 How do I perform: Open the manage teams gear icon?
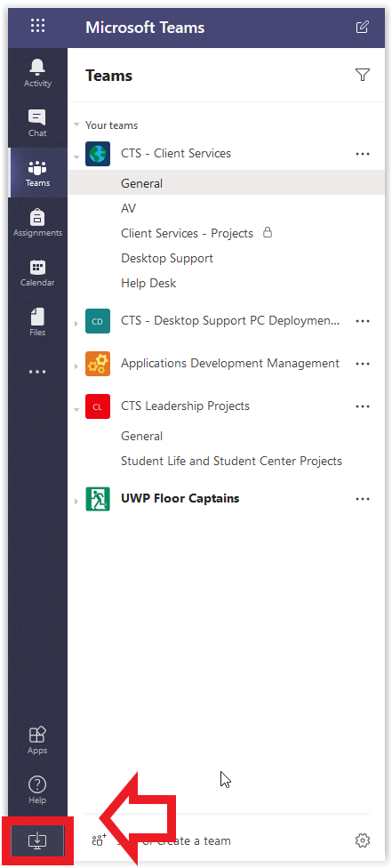point(362,840)
